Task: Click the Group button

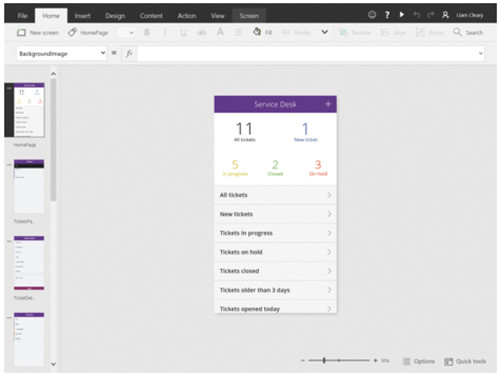Action: [430, 32]
